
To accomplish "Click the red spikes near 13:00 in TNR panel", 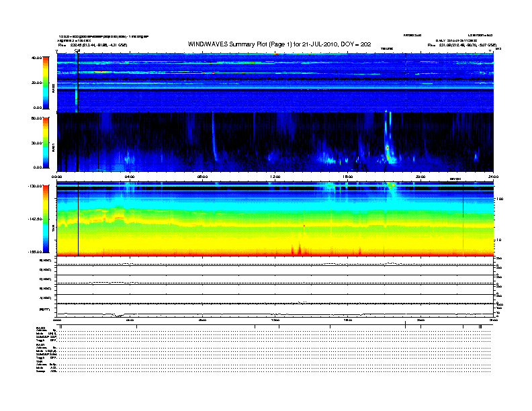I will 297,248.
